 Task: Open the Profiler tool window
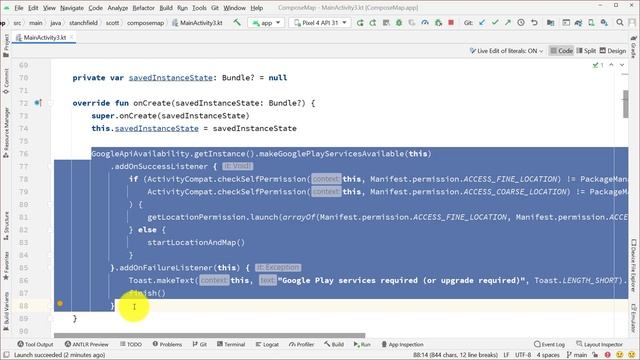302,344
